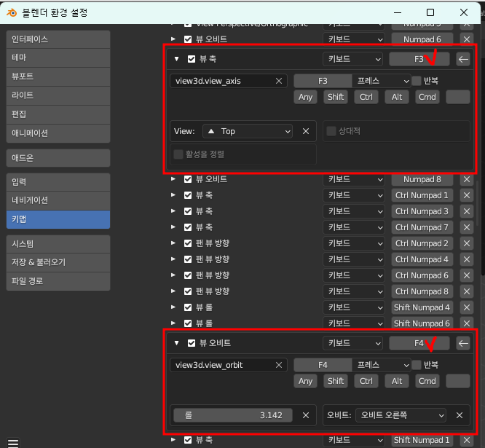Open the 뷰포트 preferences tab
This screenshot has height=448, width=485.
click(x=58, y=76)
